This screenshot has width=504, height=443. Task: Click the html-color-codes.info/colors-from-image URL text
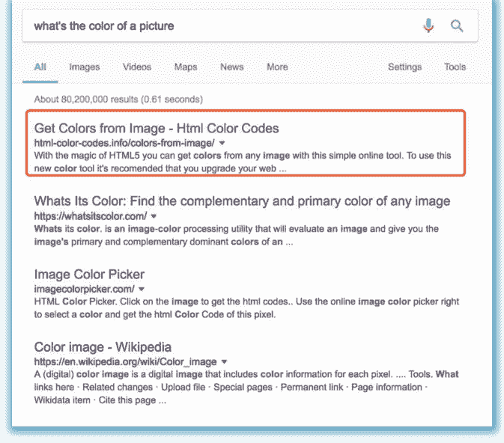pyautogui.click(x=124, y=142)
